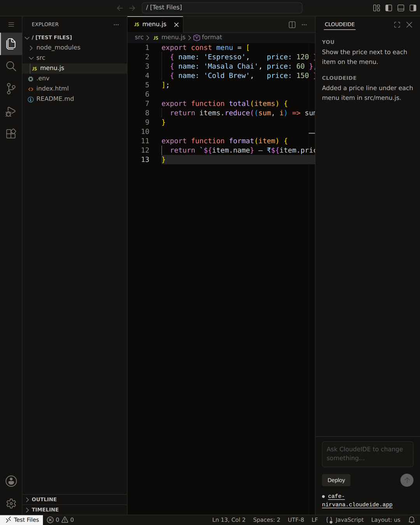Expand the OUTLINE section
The image size is (420, 525).
[x=75, y=499]
